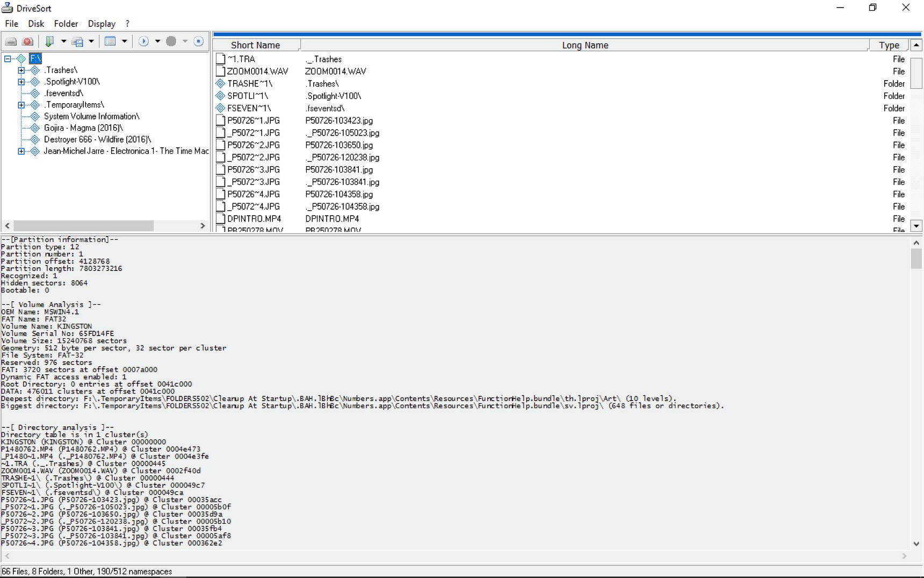The width and height of the screenshot is (924, 578).
Task: Select Destroyer 666 - Wildfire (2016)\ folder
Action: [97, 140]
